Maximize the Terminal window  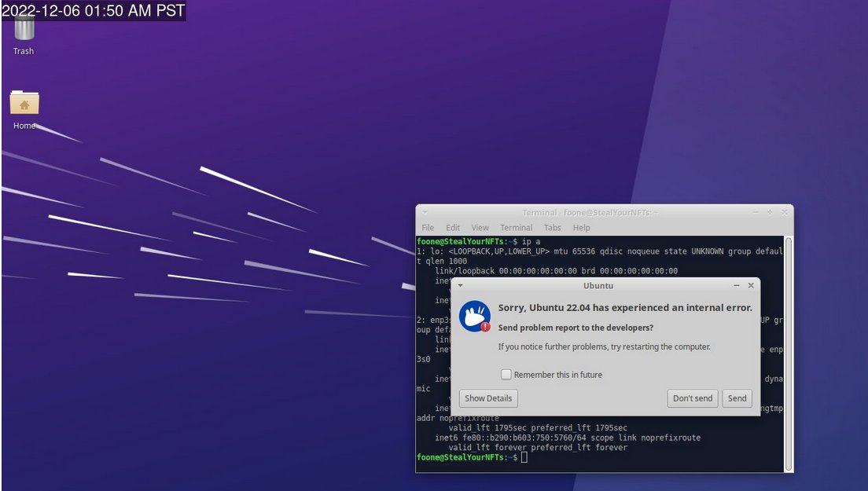point(770,212)
